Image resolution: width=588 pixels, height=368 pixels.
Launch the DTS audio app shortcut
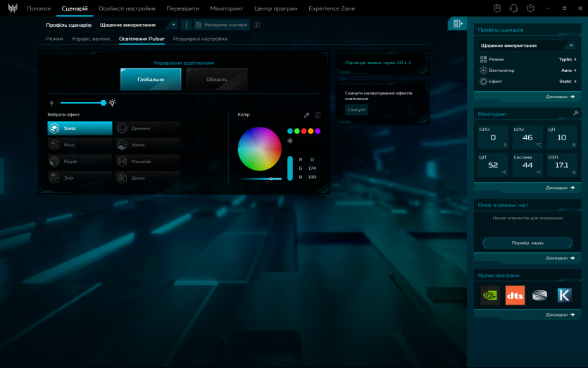tap(515, 295)
